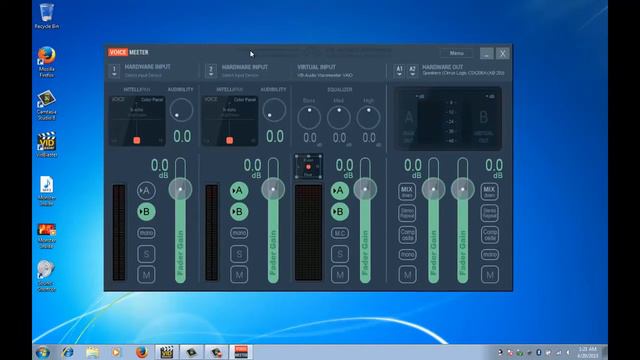The image size is (640, 360).
Task: Click the Audibility knob of Hardware Input 2
Action: [x=274, y=110]
